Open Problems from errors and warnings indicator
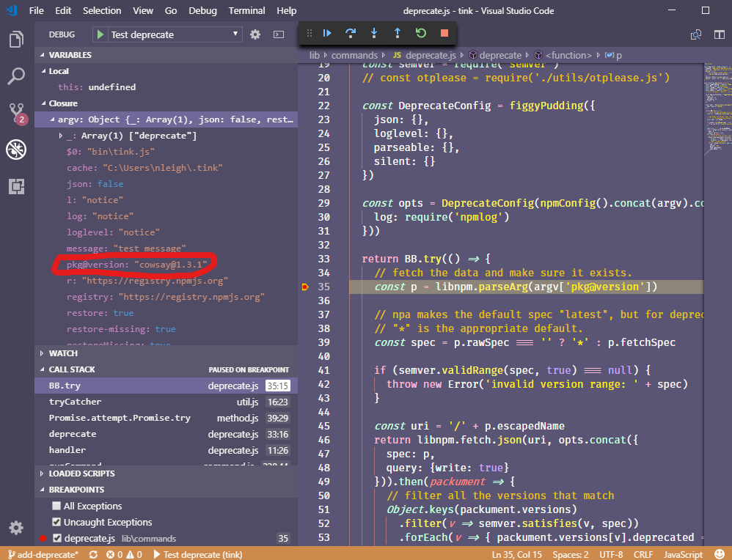The width and height of the screenshot is (732, 560). (x=124, y=554)
